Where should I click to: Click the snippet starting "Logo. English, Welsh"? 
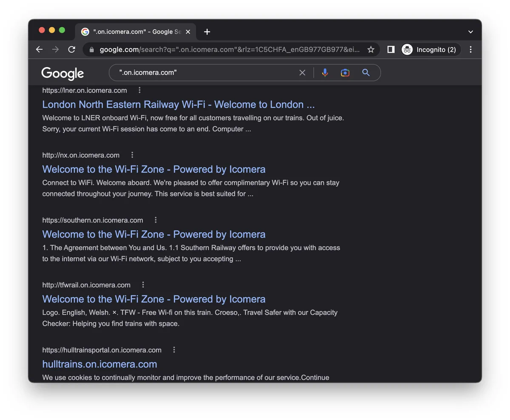click(x=190, y=318)
